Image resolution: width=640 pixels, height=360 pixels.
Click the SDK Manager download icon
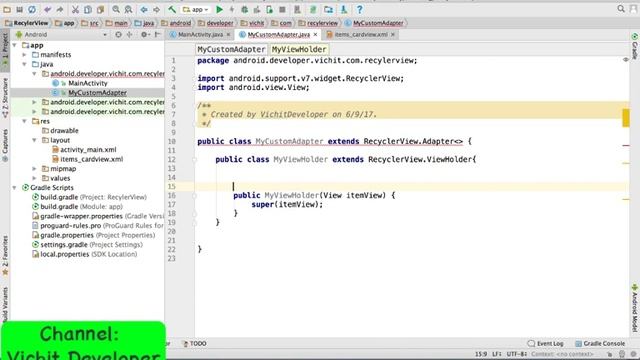[343, 9]
